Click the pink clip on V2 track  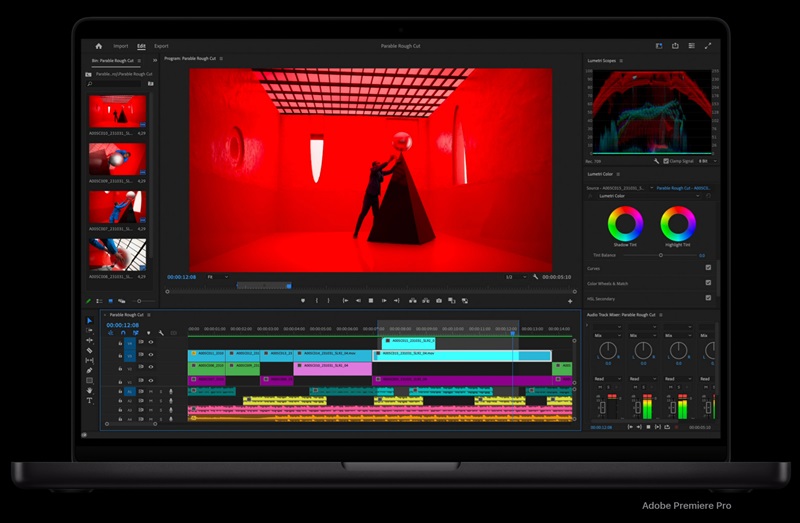click(x=333, y=368)
